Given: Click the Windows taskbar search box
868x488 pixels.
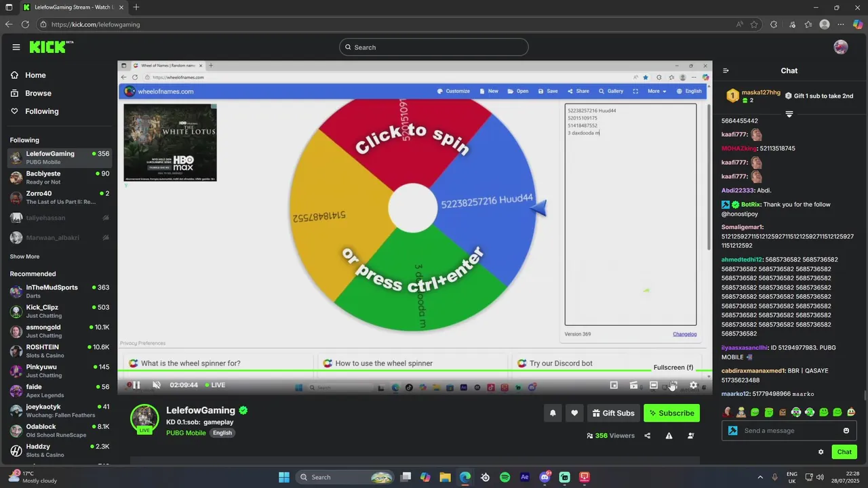Looking at the screenshot, I should [x=346, y=477].
